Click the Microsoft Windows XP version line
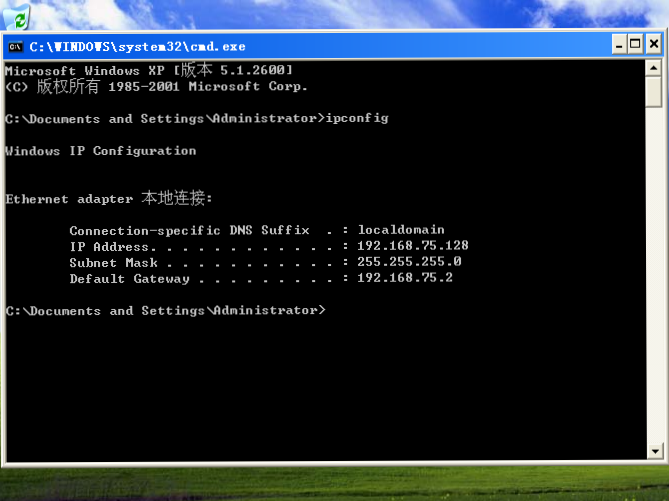Viewport: 669px width, 501px height. pyautogui.click(x=149, y=70)
